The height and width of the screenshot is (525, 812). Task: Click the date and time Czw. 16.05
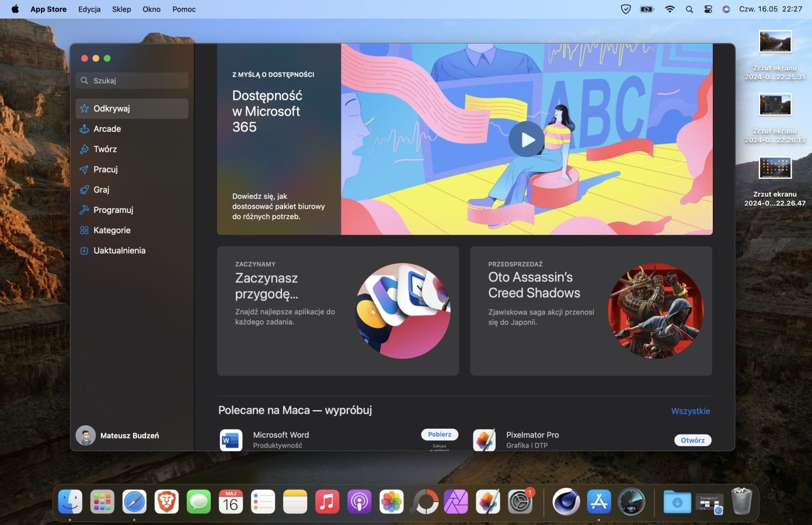[771, 9]
